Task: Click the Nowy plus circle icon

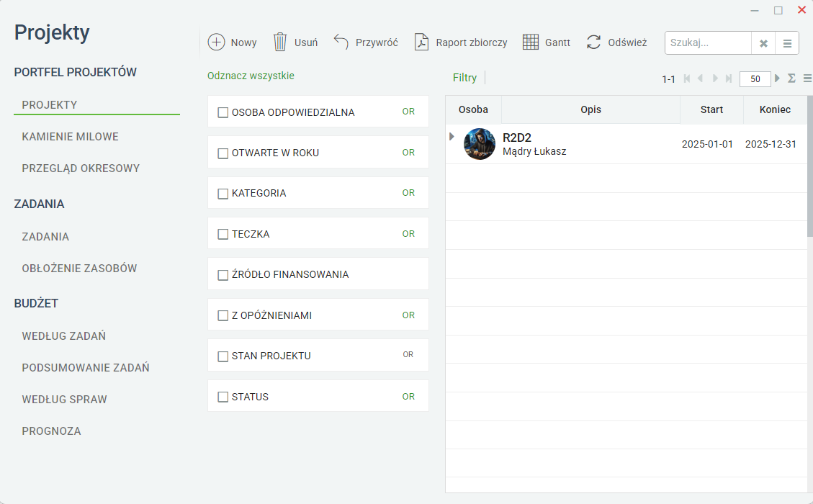Action: click(x=216, y=42)
